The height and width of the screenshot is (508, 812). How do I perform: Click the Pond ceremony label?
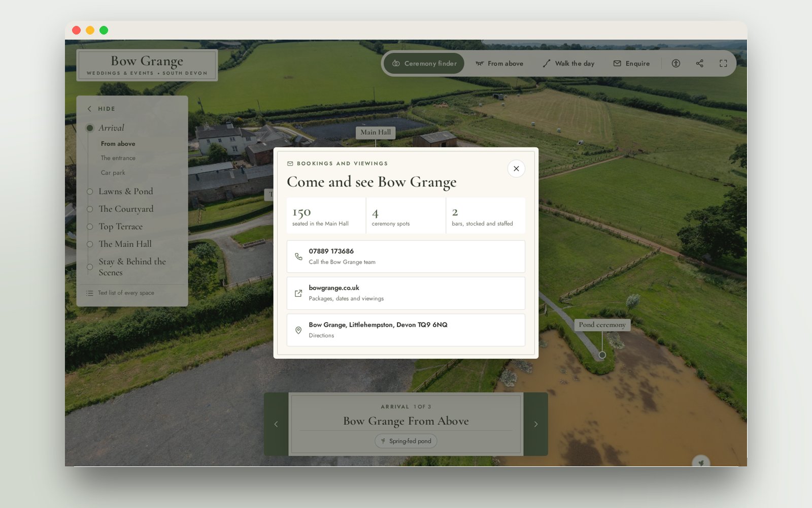tap(602, 325)
